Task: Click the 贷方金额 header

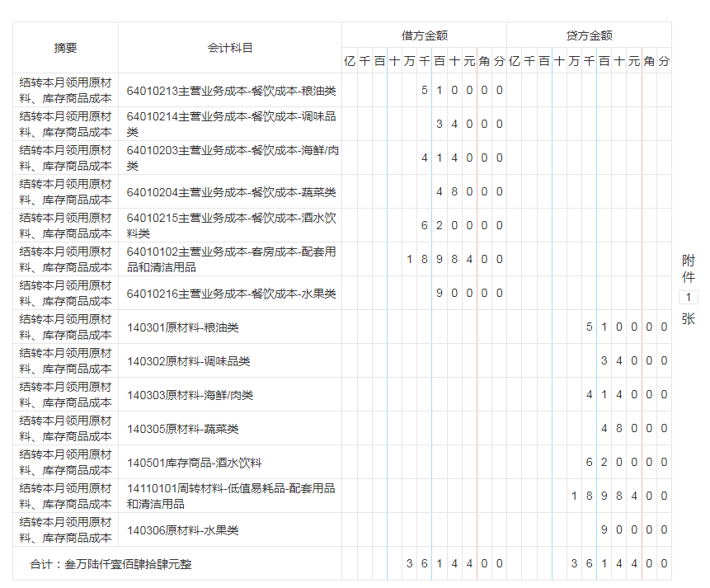Action: (589, 35)
